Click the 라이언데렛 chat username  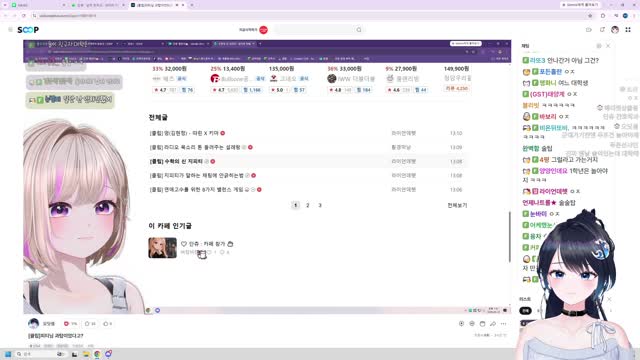point(553,191)
